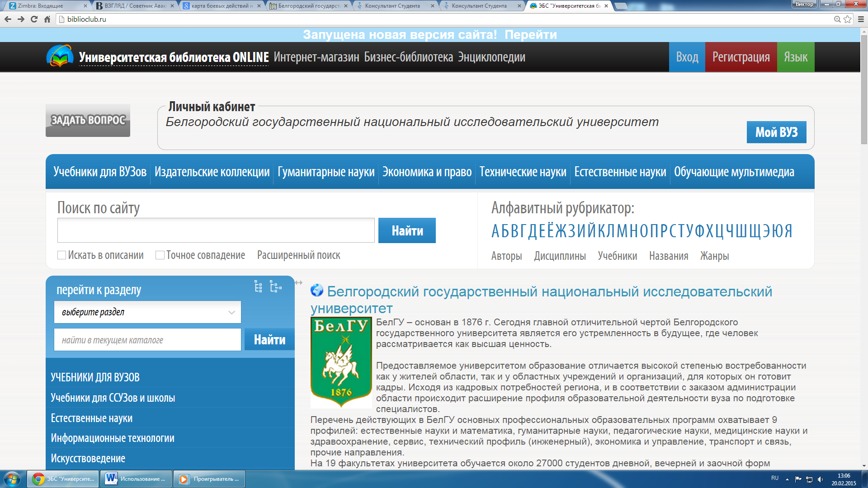Open Экономика и право menu item

[427, 172]
